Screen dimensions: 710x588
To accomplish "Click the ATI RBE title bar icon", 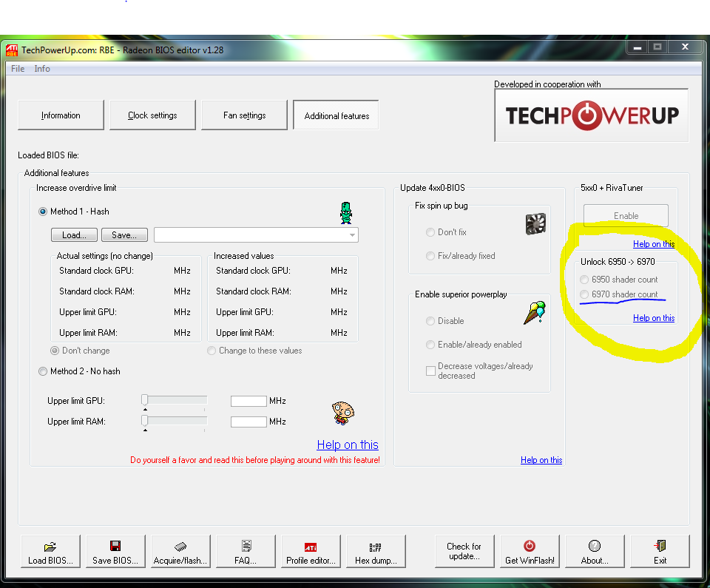I will 12,50.
